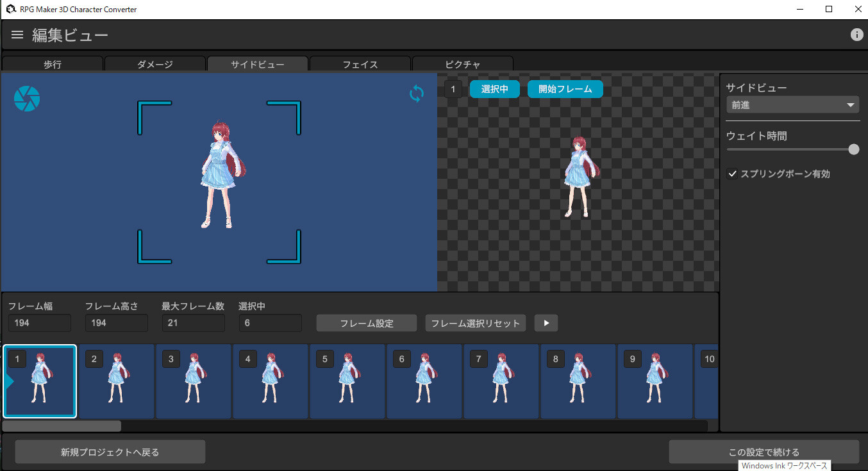Uncheck the スプリングボーン有効 checkbox
The width and height of the screenshot is (868, 471).
tap(732, 173)
